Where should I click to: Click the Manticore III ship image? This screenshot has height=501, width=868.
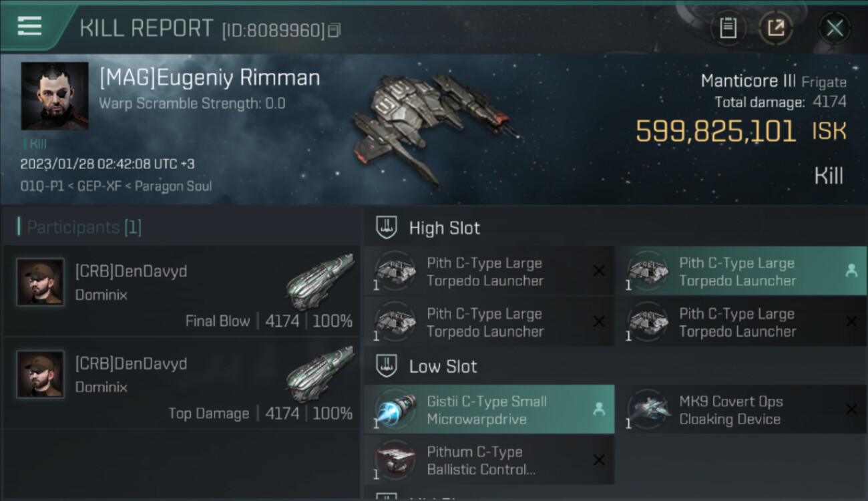click(x=434, y=127)
